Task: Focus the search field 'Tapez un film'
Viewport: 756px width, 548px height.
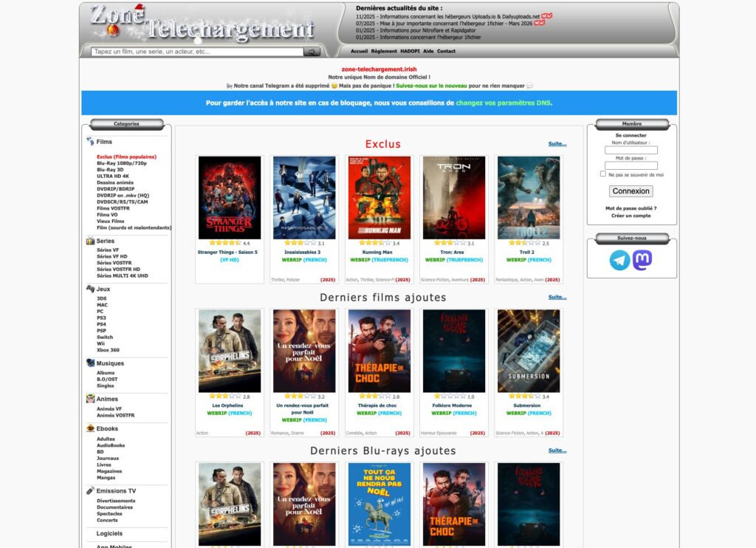Action: click(x=197, y=52)
